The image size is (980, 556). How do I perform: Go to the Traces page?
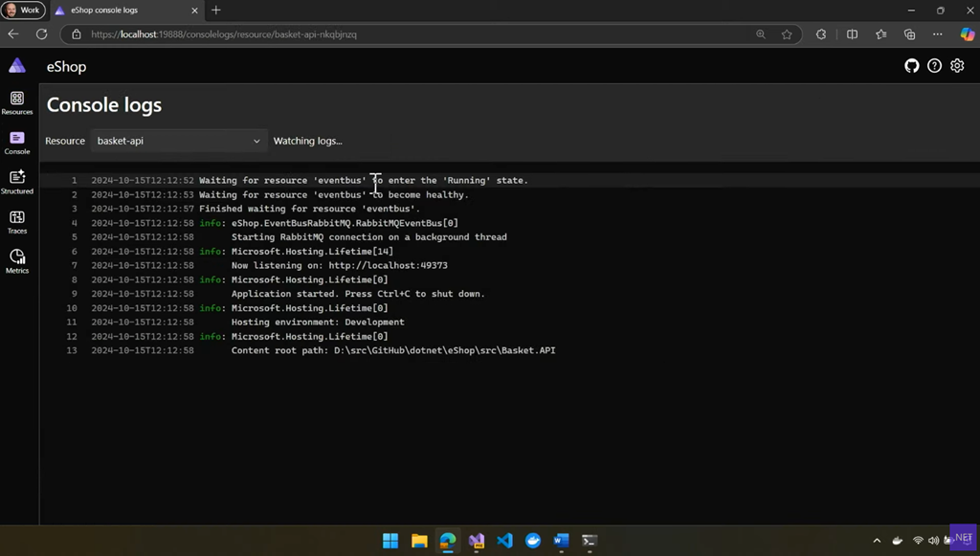click(x=17, y=222)
